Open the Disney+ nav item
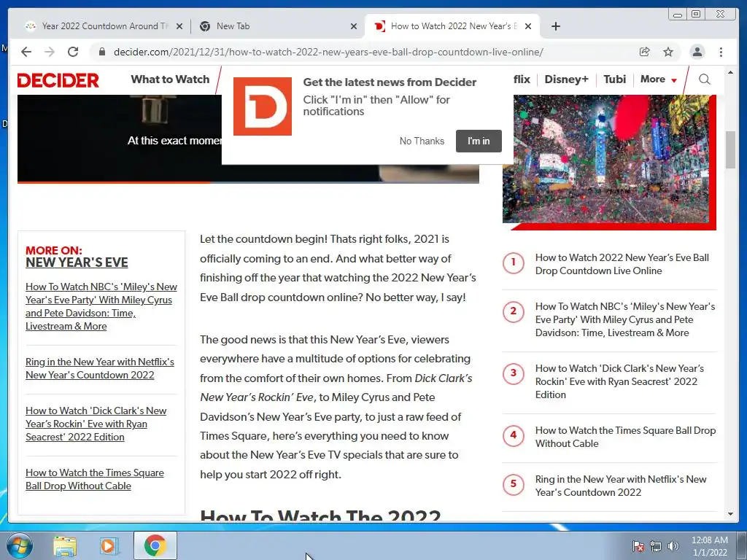 click(566, 79)
